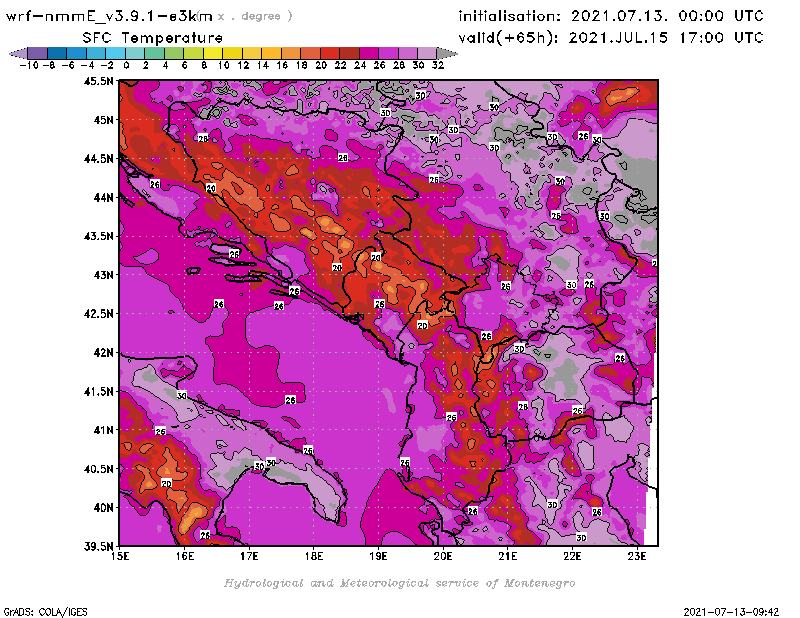Click the gray above-32 legend arrow
This screenshot has width=800, height=618.
447,54
